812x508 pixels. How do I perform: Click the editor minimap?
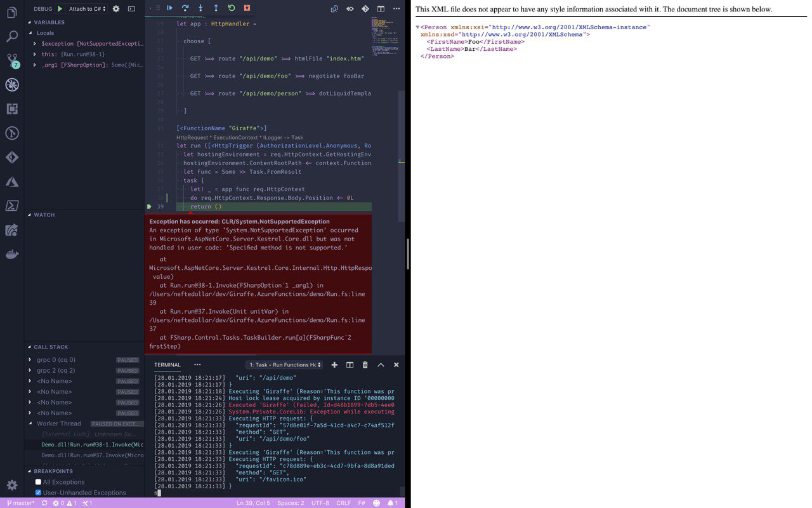click(386, 35)
